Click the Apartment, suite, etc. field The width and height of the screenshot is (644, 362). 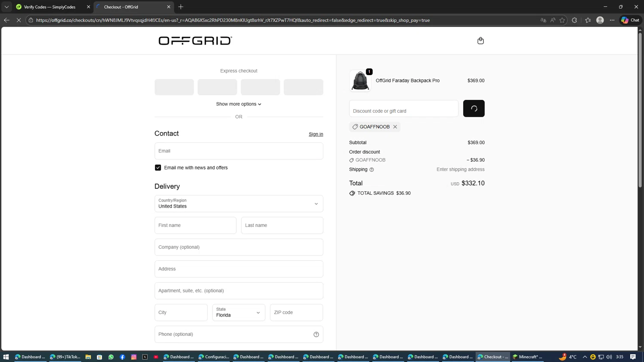pos(239,291)
